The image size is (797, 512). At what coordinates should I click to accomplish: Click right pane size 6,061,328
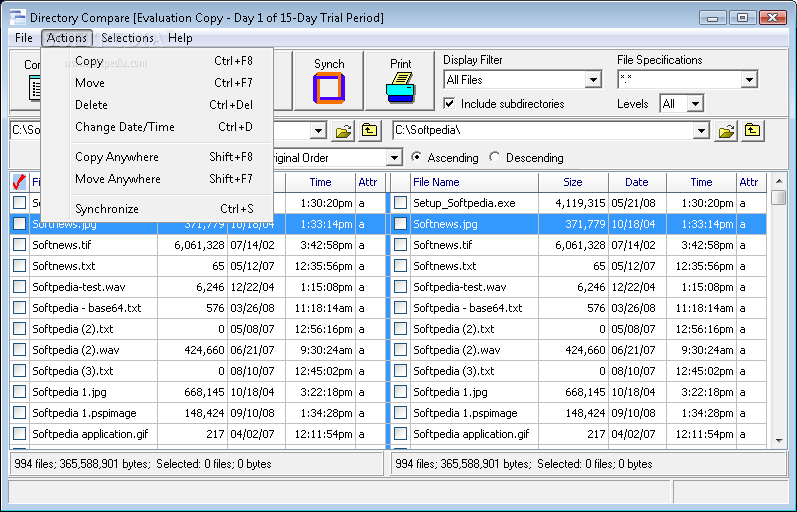[580, 245]
